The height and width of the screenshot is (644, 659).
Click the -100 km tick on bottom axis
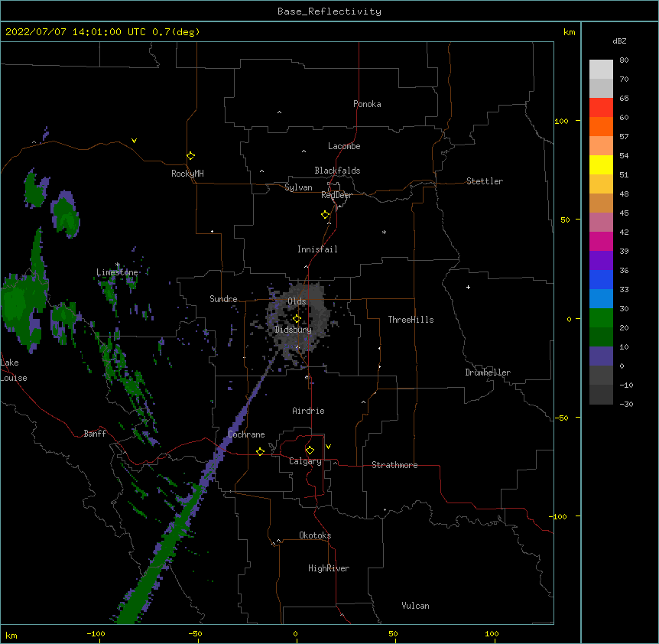tap(96, 633)
